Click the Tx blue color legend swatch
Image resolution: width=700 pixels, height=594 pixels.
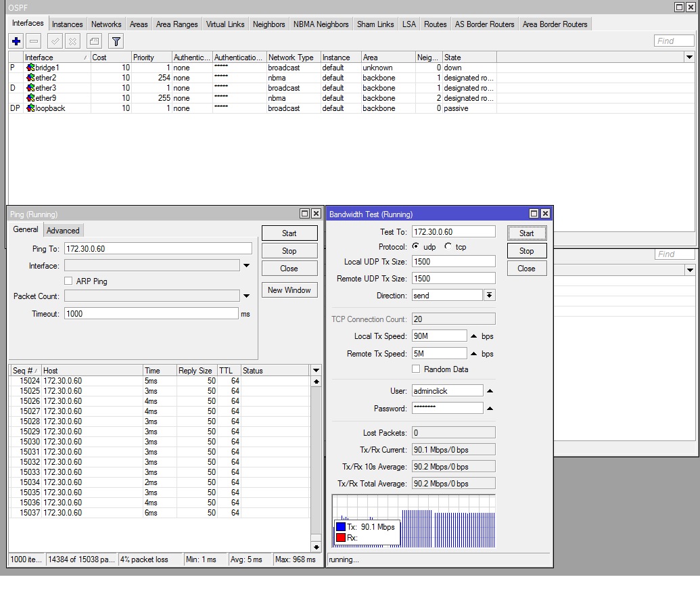[341, 527]
